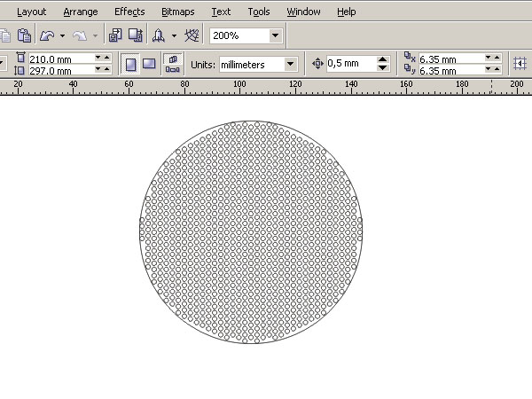The width and height of the screenshot is (532, 399).
Task: Open the 200% zoom level dropdown
Action: (x=276, y=35)
